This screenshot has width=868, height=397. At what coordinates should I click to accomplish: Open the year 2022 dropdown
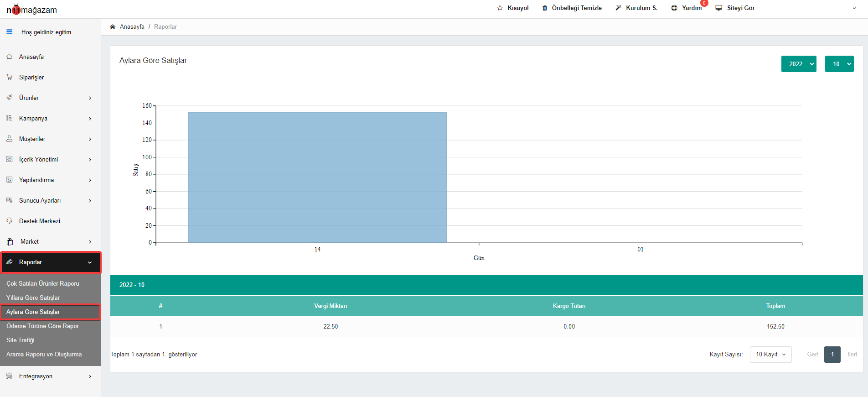[799, 64]
